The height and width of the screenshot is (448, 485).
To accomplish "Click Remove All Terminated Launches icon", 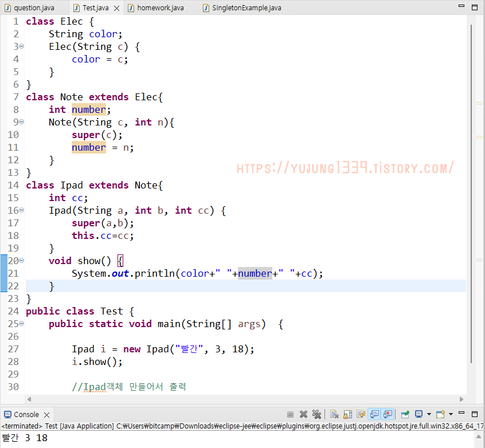I will tap(316, 414).
